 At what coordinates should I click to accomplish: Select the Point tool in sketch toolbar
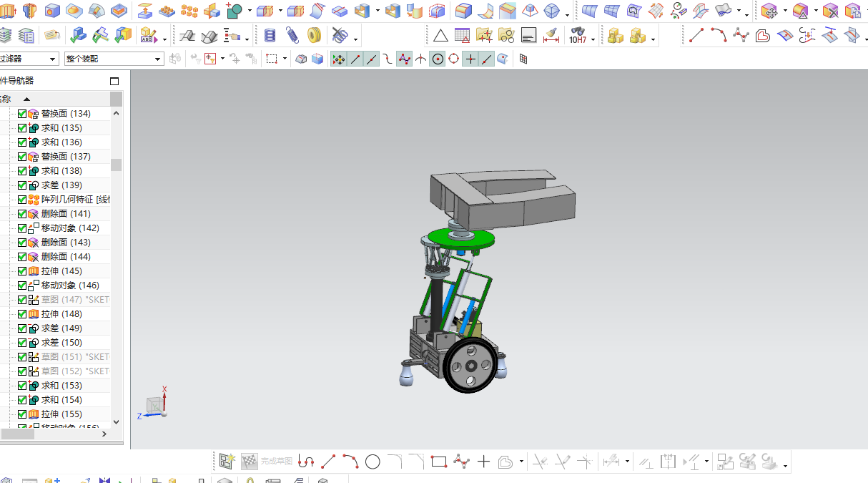[483, 462]
